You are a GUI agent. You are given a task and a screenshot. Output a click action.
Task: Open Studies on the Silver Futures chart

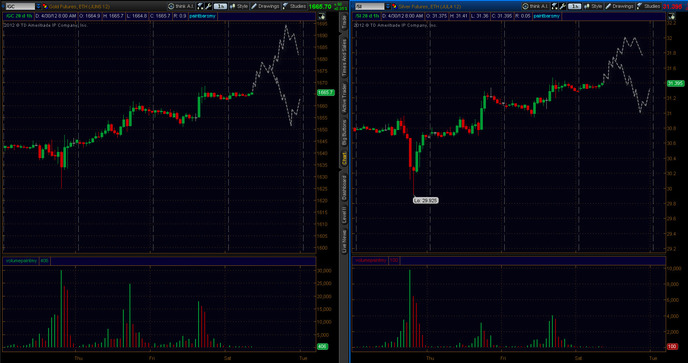point(649,6)
